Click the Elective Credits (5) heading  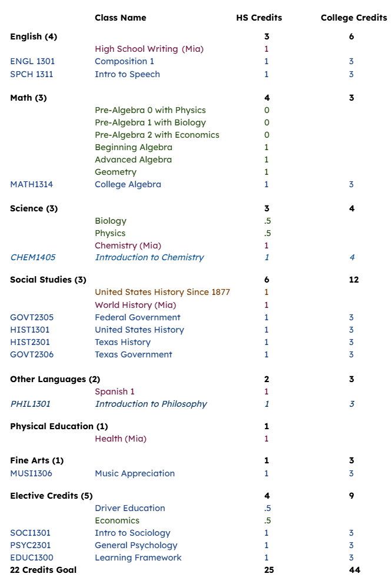click(51, 496)
